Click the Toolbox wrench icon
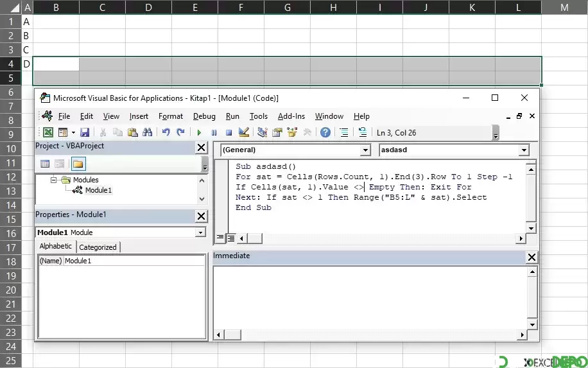Screen dimensions: 588x368 point(307,132)
